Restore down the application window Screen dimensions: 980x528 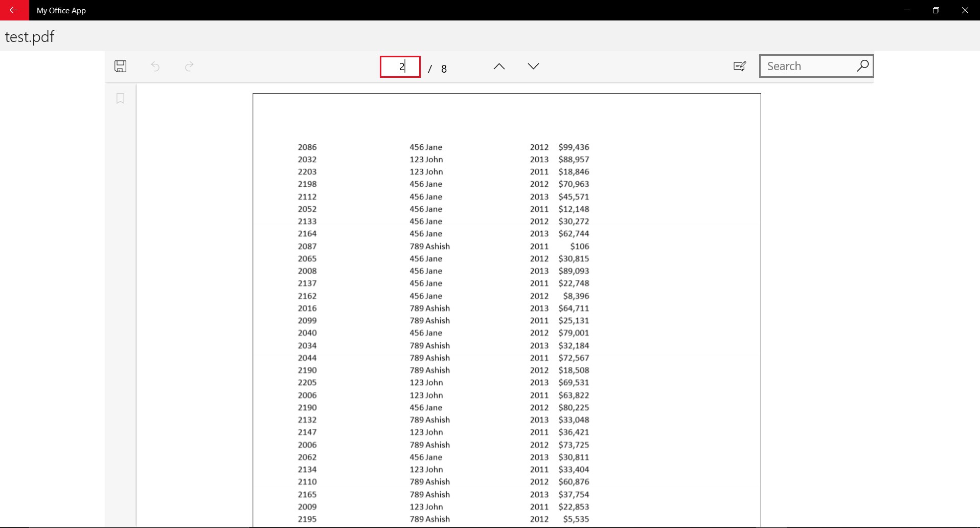[936, 10]
